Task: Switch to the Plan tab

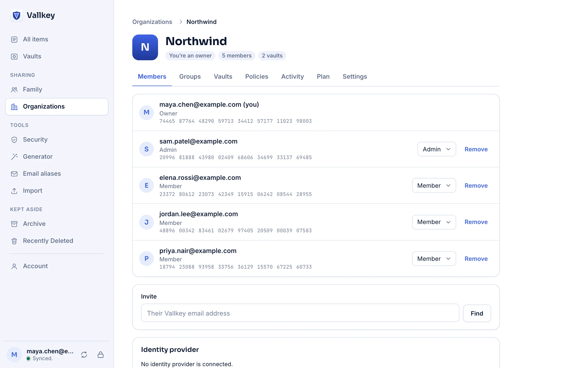Action: pos(323,76)
